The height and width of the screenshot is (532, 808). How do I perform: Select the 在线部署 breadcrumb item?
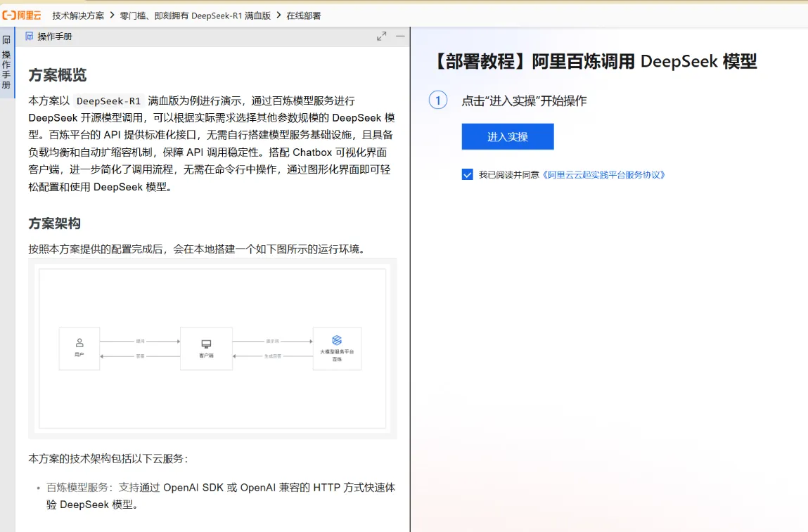(304, 15)
